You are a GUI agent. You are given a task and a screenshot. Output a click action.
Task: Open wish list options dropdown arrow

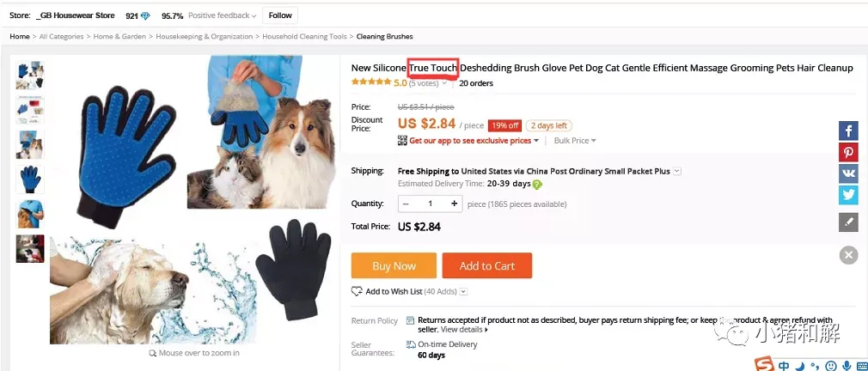coord(464,291)
